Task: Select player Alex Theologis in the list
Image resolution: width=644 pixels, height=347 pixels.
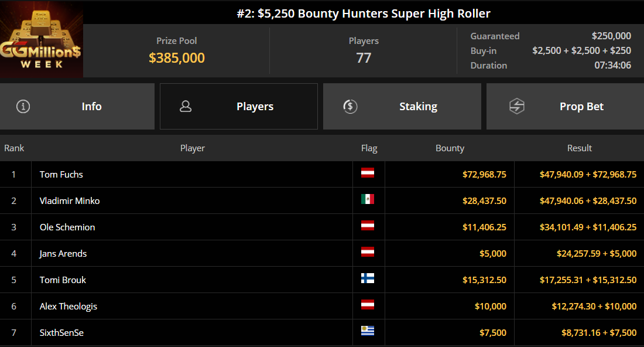Action: pyautogui.click(x=68, y=307)
